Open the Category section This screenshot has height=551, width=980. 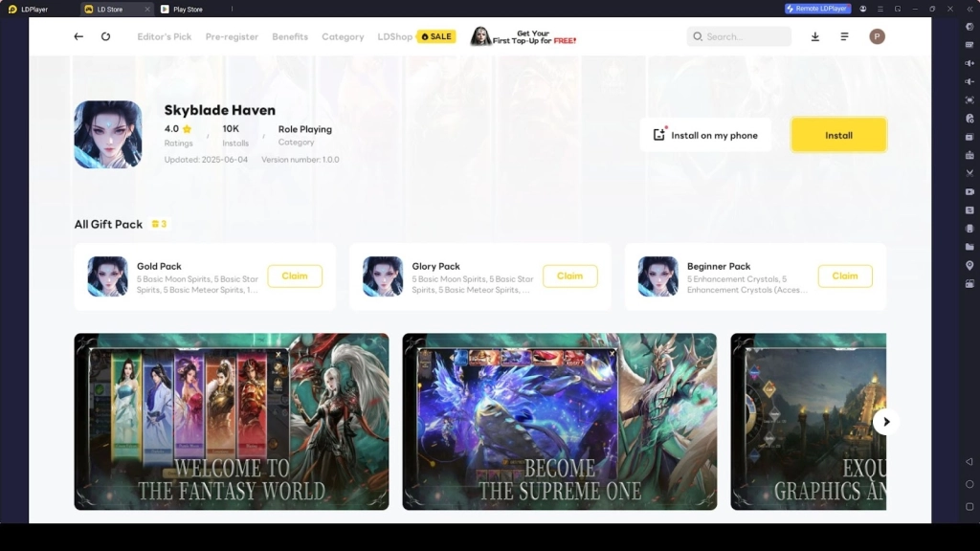click(343, 36)
